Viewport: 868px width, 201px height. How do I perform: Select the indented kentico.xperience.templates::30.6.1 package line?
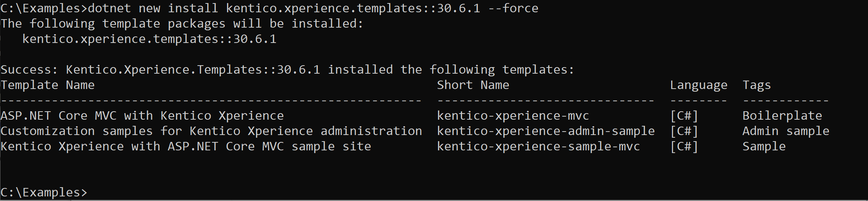pos(149,39)
